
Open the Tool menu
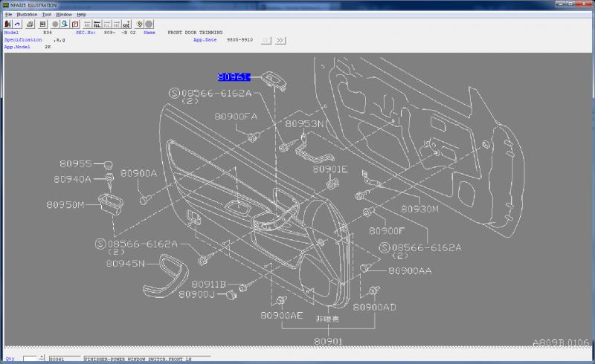pyautogui.click(x=47, y=14)
